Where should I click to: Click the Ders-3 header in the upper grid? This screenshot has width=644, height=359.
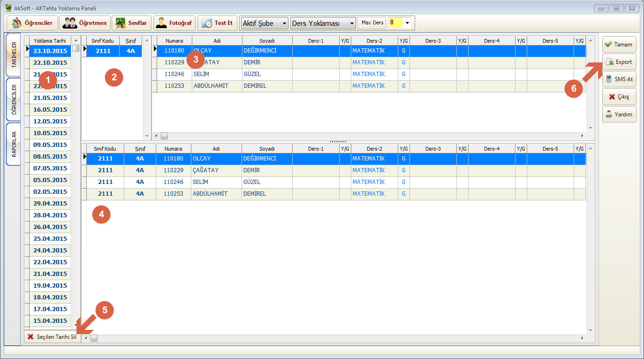point(433,40)
